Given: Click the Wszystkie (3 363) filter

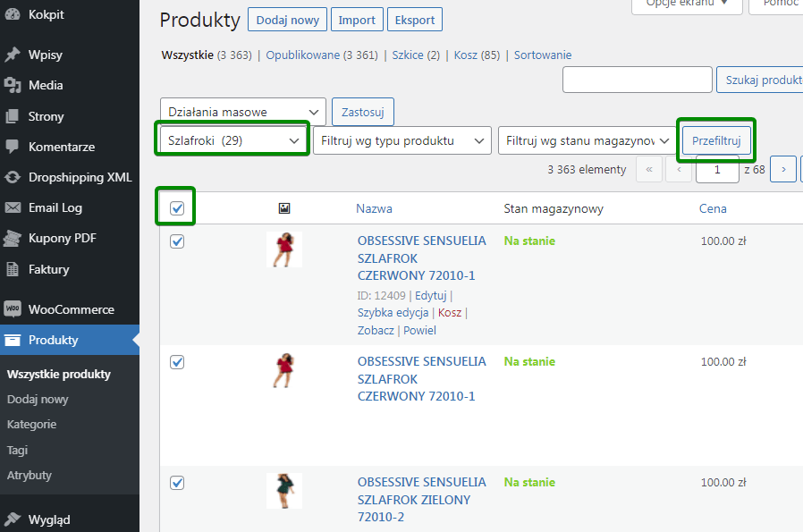Looking at the screenshot, I should pos(207,55).
